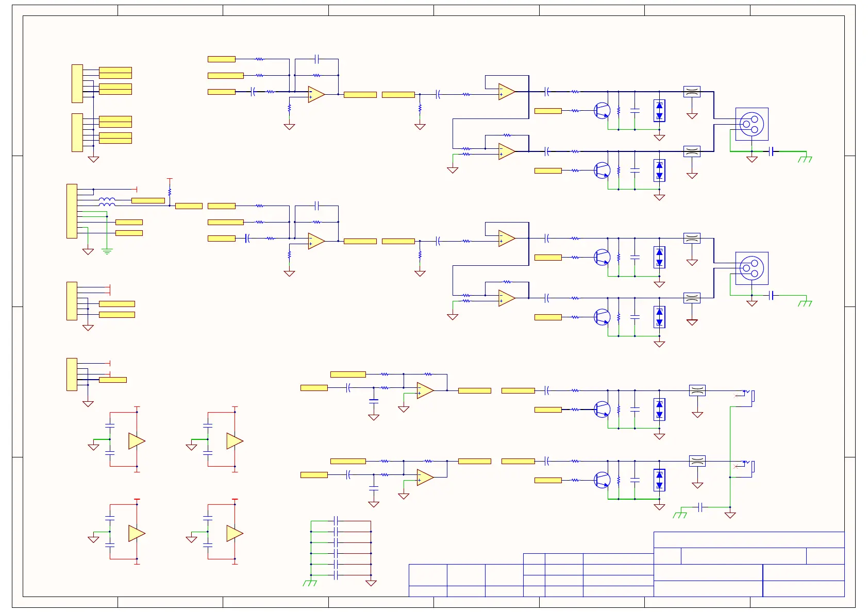Click the feedback capacitor above the second-row filter op-amp
Viewport: 868px width, 613px height.
coord(318,206)
